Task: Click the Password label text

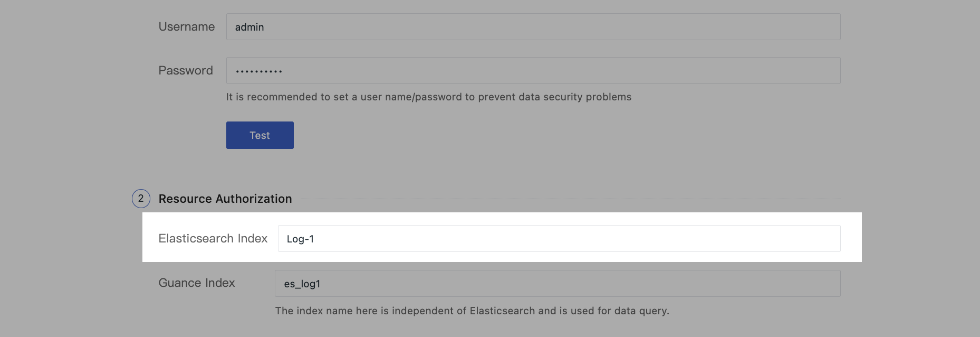Action: [186, 71]
